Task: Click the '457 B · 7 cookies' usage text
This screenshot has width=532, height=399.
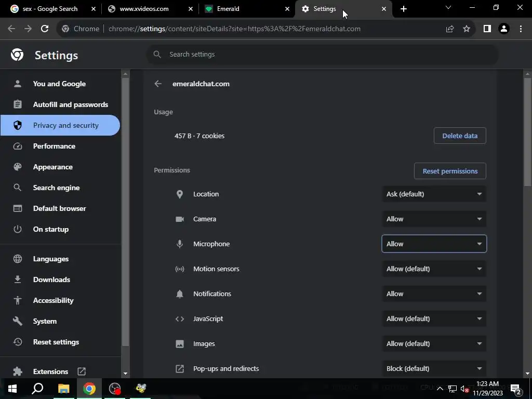Action: 199,136
